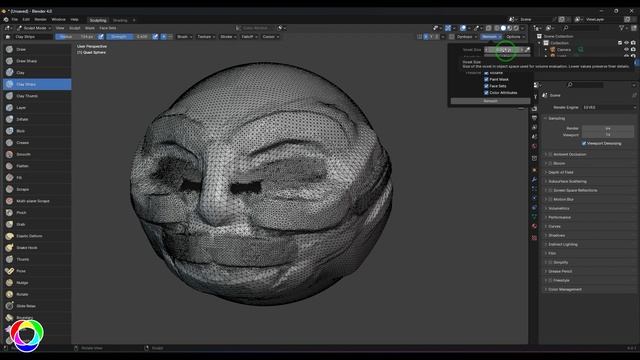640x360 pixels.
Task: Select the Elastic Deform brush
Action: pyautogui.click(x=37, y=236)
